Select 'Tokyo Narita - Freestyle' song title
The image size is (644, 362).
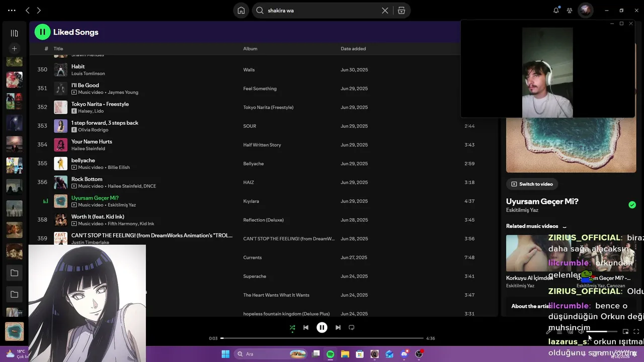pyautogui.click(x=100, y=104)
